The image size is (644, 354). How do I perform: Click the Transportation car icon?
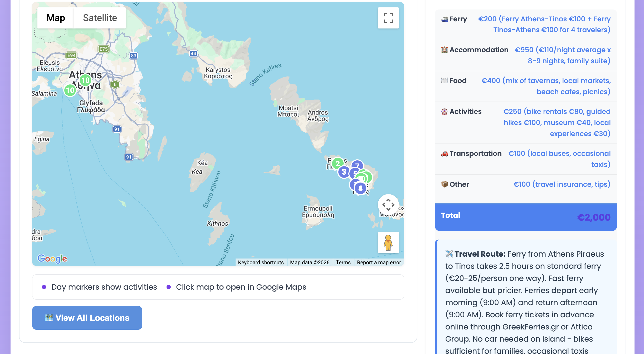[x=445, y=154]
